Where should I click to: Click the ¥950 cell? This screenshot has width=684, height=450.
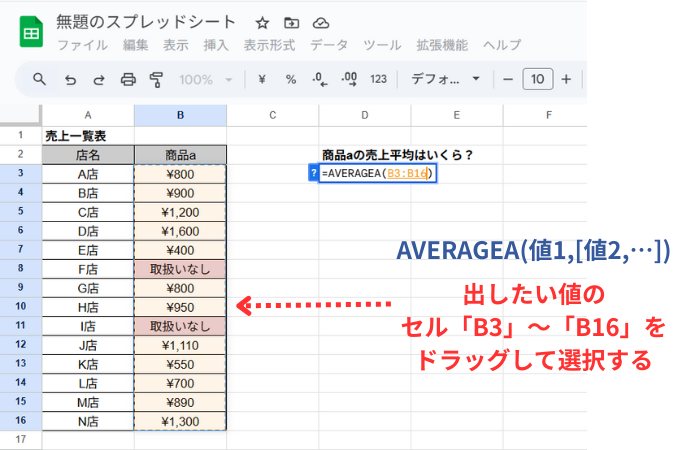(180, 307)
